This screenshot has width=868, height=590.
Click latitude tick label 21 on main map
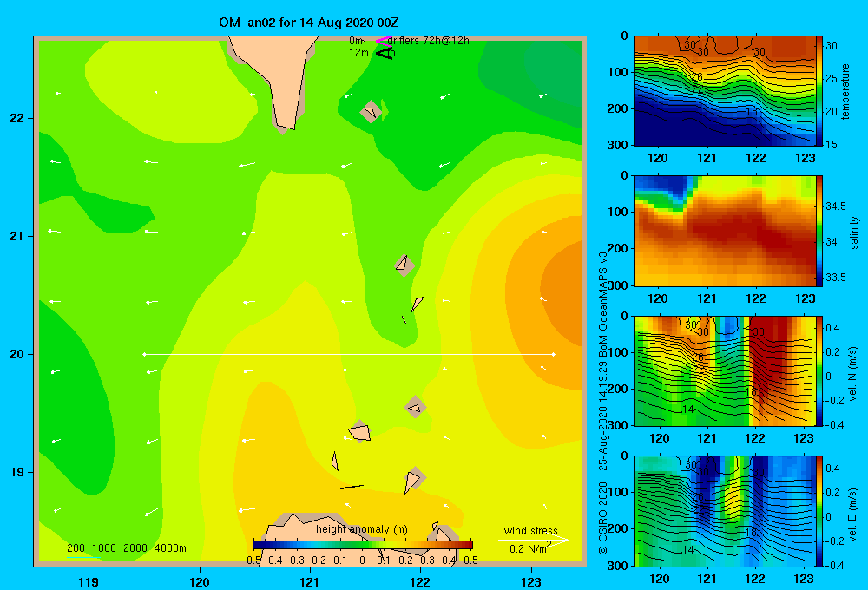point(16,236)
